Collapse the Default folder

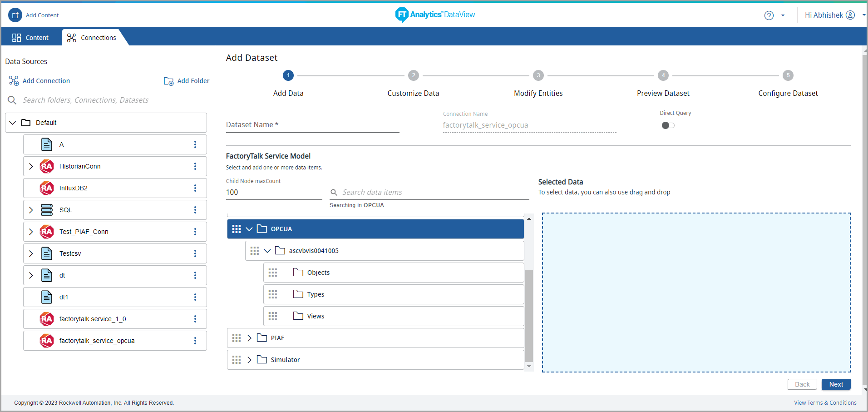point(13,123)
